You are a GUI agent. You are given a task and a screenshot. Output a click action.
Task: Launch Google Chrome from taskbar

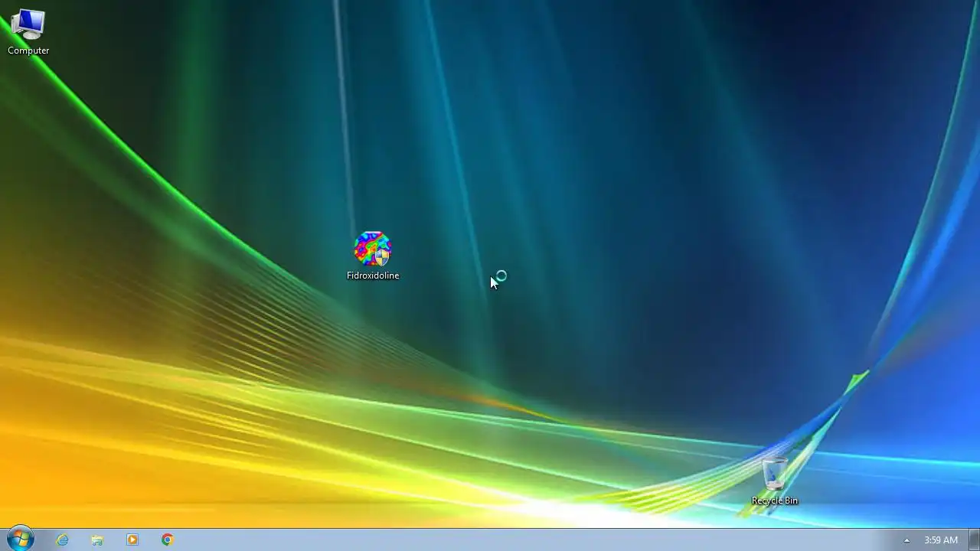point(168,540)
